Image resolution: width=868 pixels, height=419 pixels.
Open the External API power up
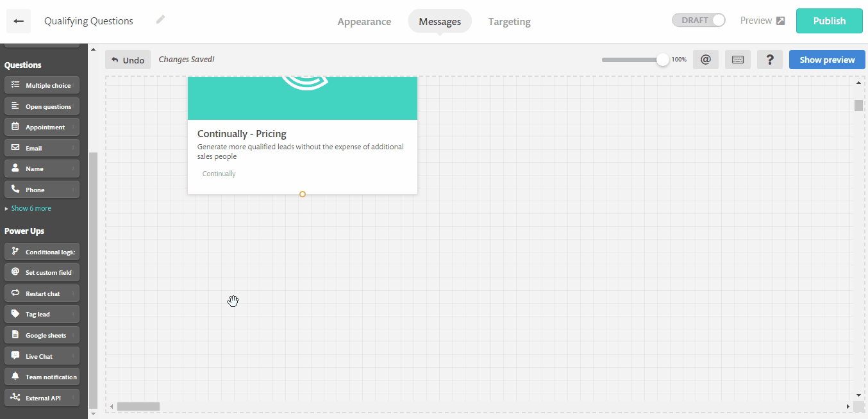[x=42, y=397]
